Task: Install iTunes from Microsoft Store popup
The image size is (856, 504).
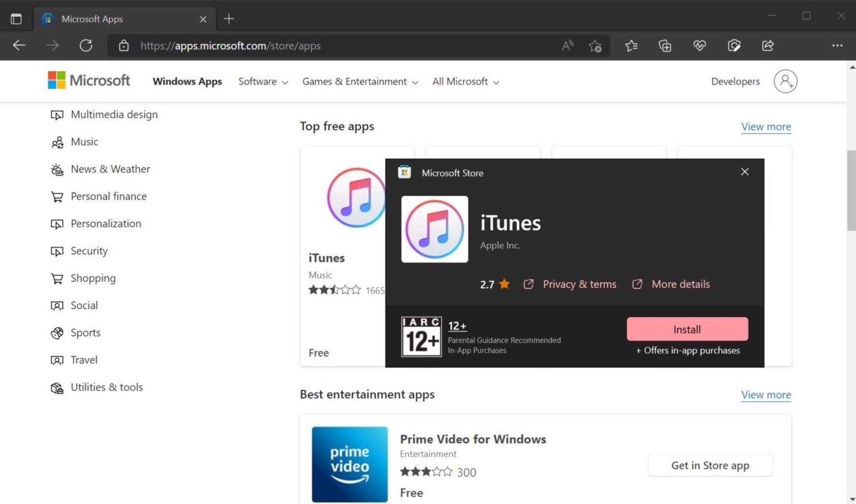Action: [687, 329]
